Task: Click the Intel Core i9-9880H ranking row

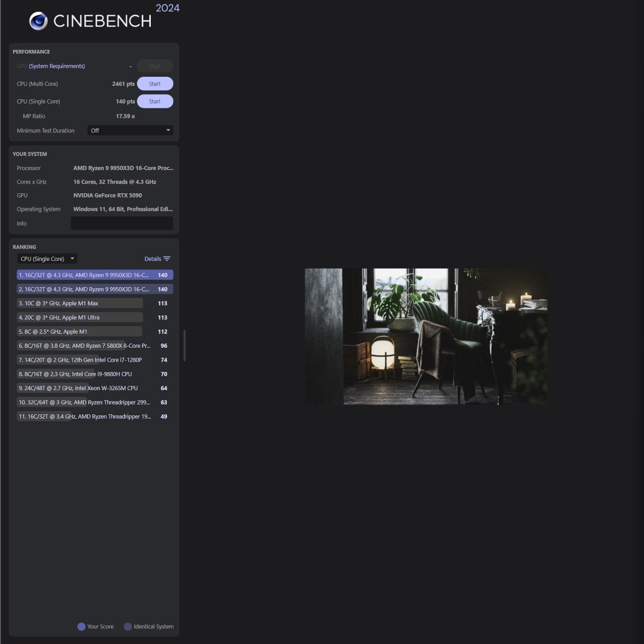Action: coord(94,374)
